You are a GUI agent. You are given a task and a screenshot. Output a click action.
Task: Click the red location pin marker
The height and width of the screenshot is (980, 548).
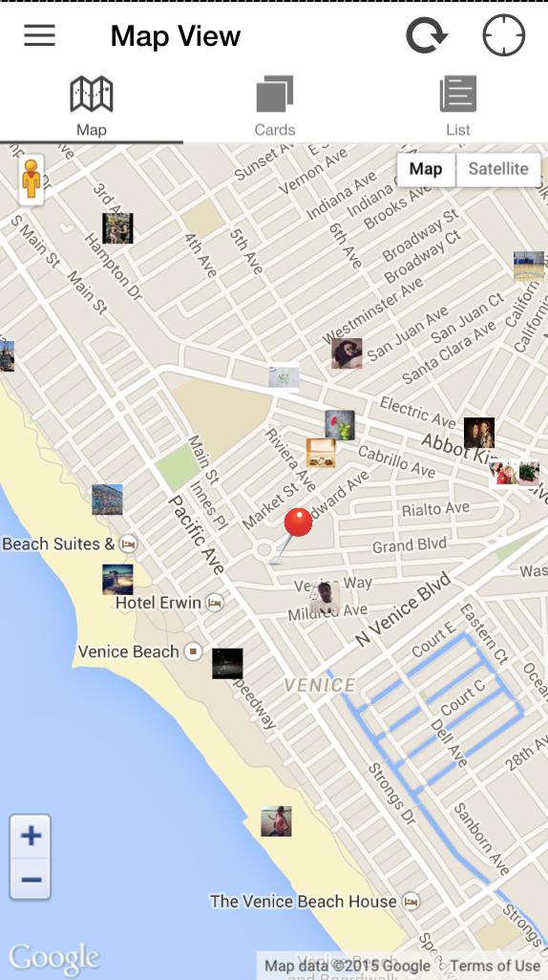tap(298, 522)
